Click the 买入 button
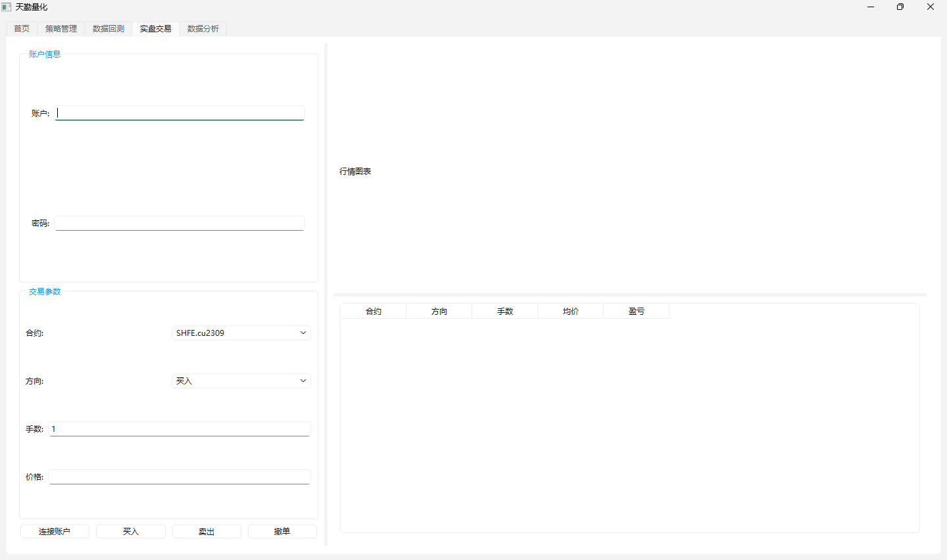 pos(131,532)
